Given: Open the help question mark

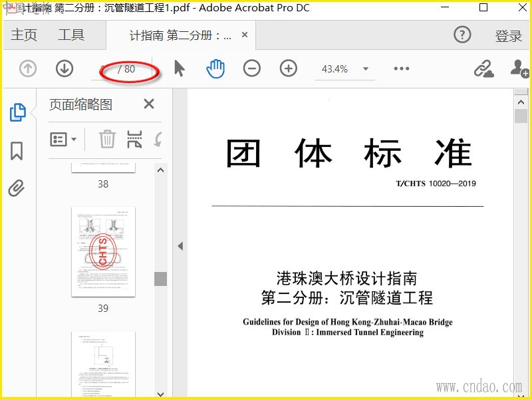Looking at the screenshot, I should pyautogui.click(x=462, y=35).
